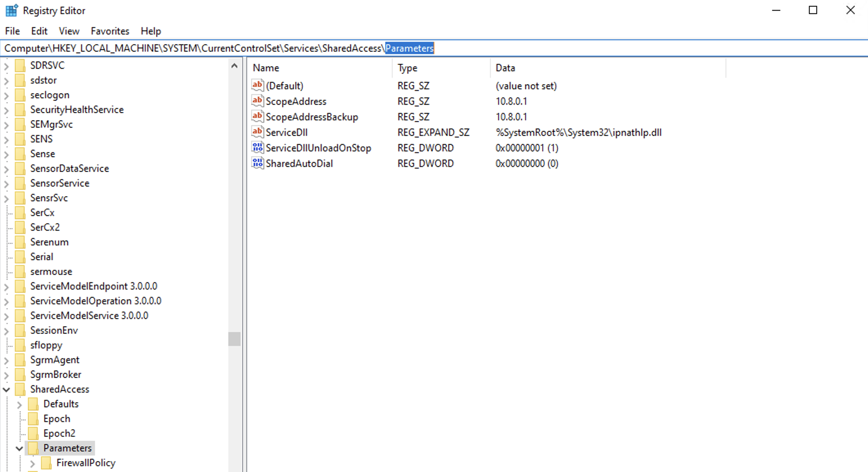The image size is (868, 472).
Task: Sort values by the Data column header
Action: tap(608, 68)
